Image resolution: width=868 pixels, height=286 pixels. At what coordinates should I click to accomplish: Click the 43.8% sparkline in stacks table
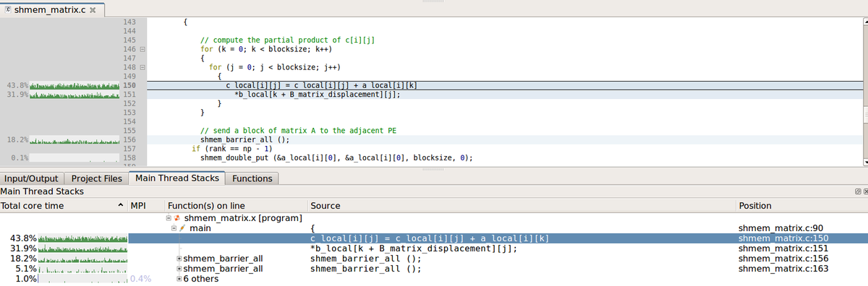click(x=83, y=238)
